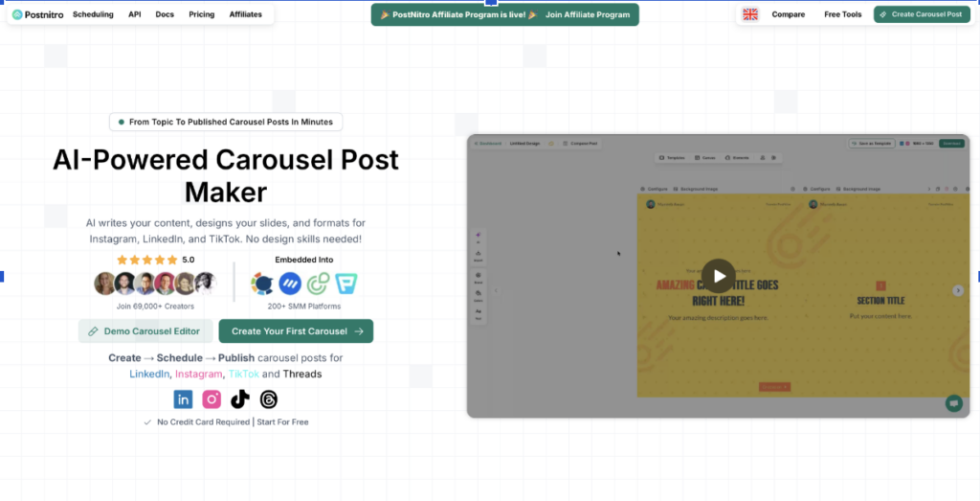Screen dimensions: 980x501
Task: Click the 'Start For Free' text
Action: pyautogui.click(x=282, y=422)
